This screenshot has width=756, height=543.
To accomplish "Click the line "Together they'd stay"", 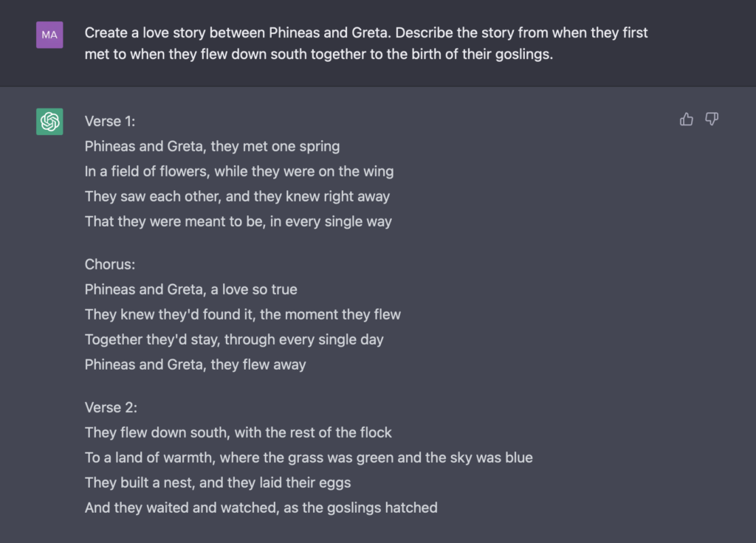I will tap(234, 339).
